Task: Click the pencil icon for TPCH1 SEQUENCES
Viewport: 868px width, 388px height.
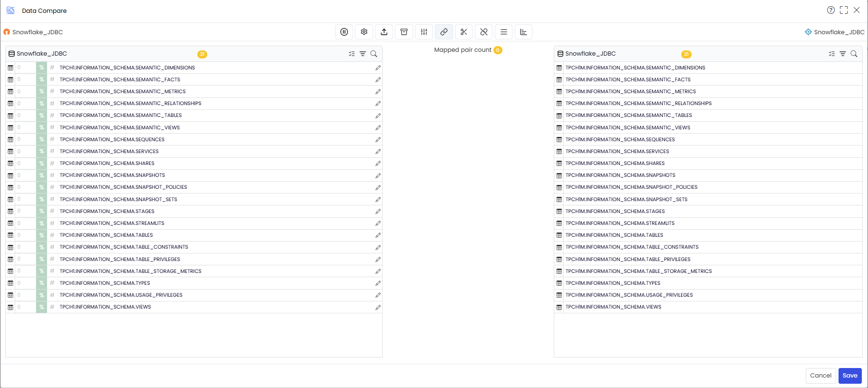Action: coord(378,140)
